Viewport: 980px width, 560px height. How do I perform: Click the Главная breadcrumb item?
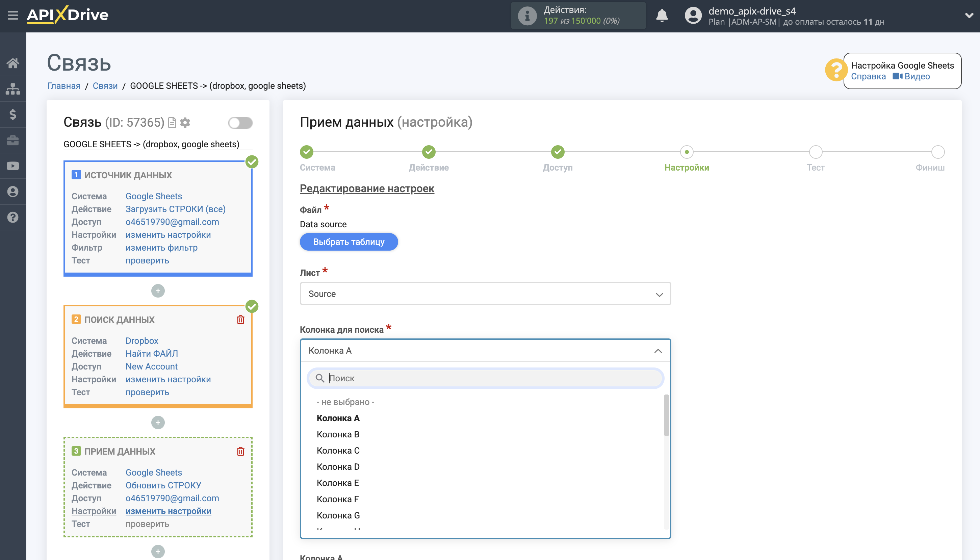(x=64, y=86)
